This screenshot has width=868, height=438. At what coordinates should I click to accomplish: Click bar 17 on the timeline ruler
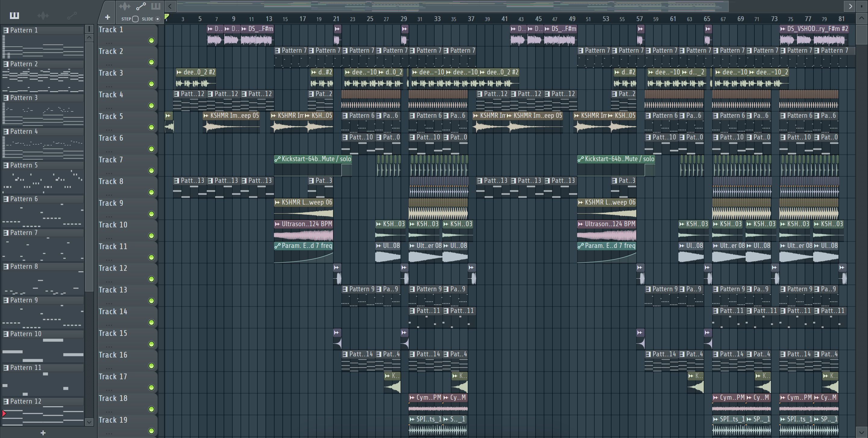(303, 19)
